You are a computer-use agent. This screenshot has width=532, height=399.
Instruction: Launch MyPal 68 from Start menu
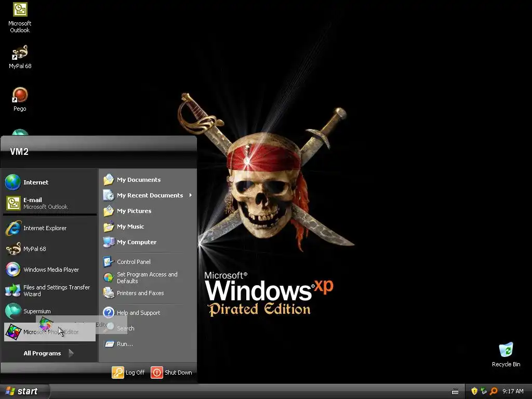pyautogui.click(x=49, y=249)
